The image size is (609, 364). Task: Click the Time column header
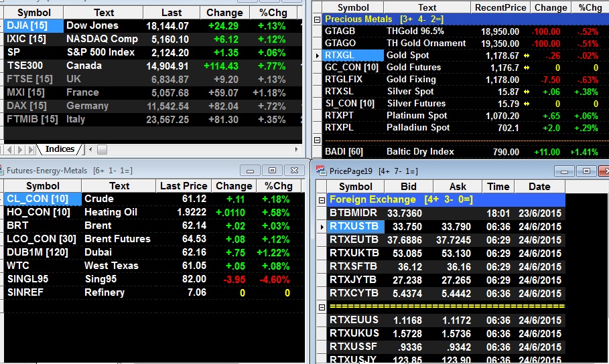coord(498,187)
